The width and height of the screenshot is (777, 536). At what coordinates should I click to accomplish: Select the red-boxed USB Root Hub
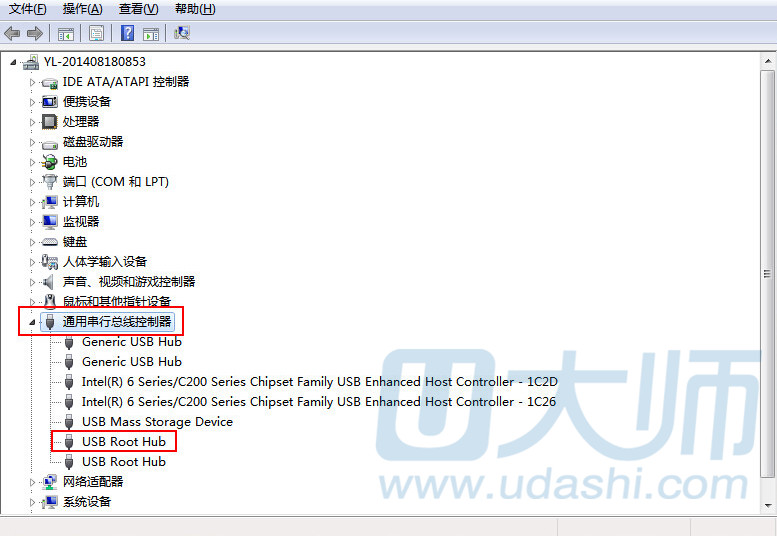(124, 441)
